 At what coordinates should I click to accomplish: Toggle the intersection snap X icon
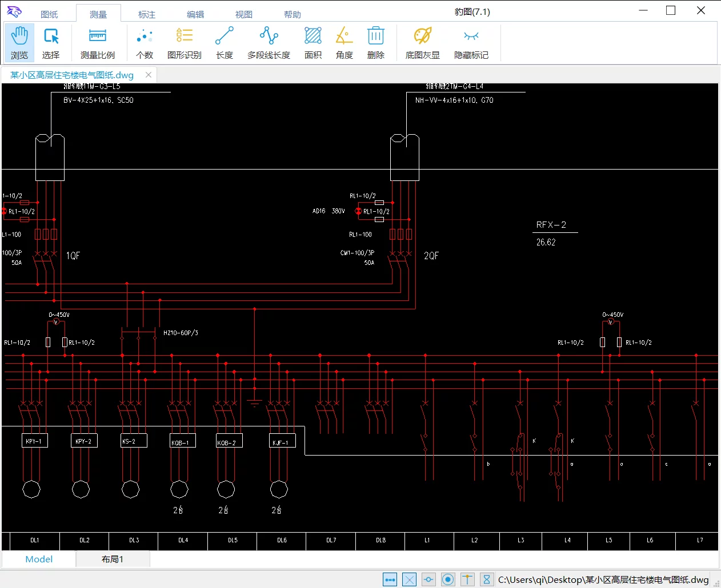[410, 580]
